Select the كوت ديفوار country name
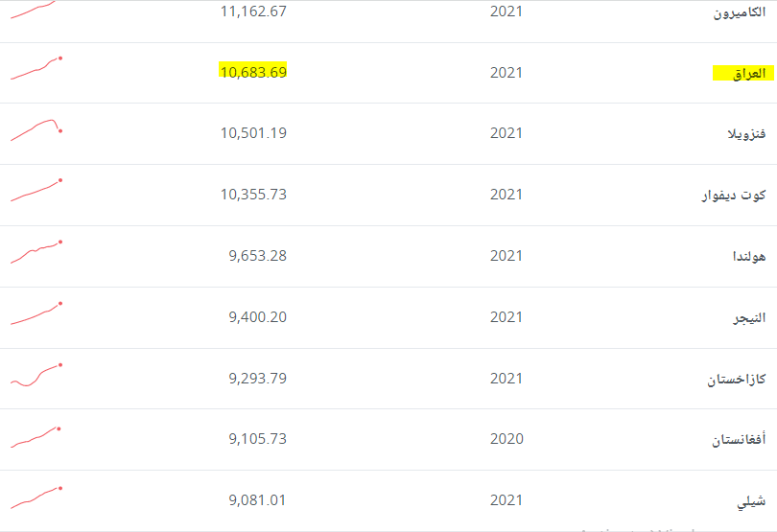The height and width of the screenshot is (532, 777). point(734,196)
